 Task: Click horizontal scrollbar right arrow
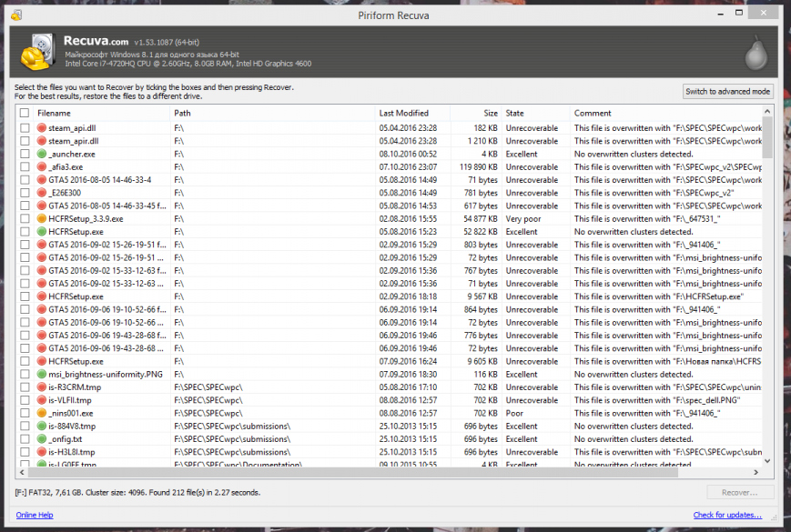click(756, 472)
